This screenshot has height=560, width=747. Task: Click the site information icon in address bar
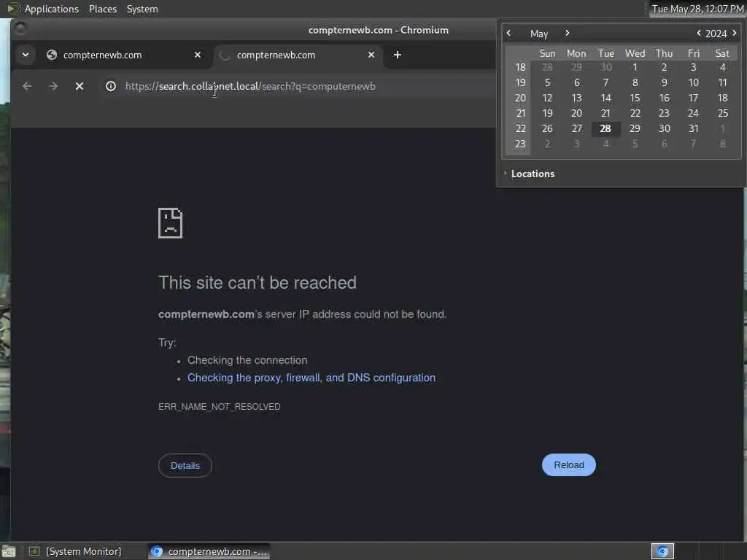111,86
